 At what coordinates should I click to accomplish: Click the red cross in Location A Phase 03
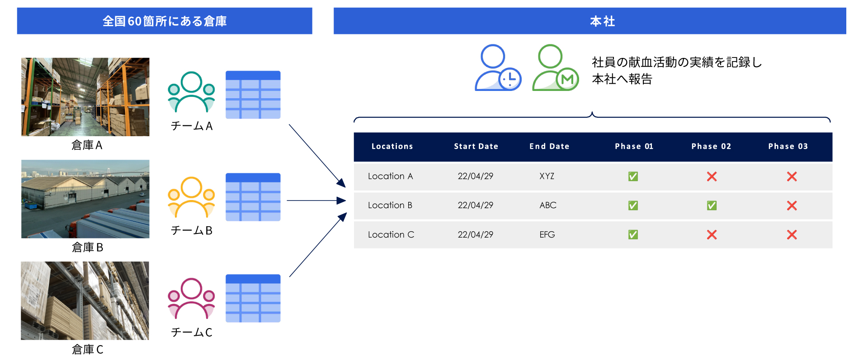(x=792, y=176)
